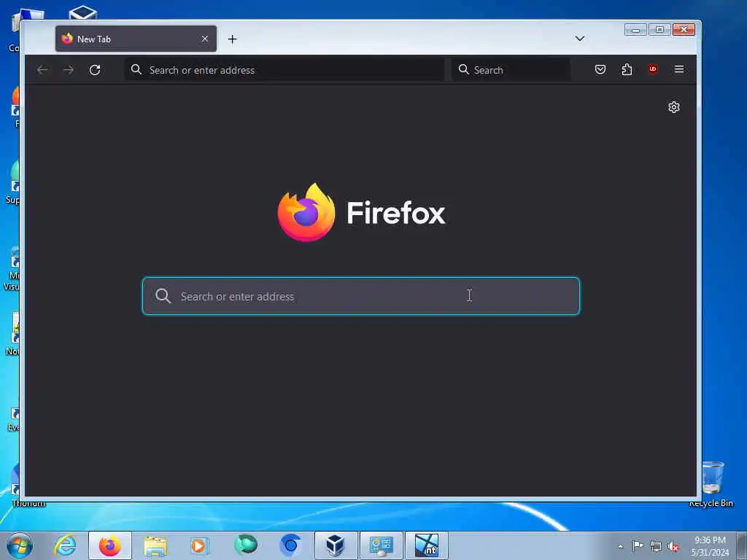Open Windows Explorer folder in taskbar
747x560 pixels.
pos(155,546)
